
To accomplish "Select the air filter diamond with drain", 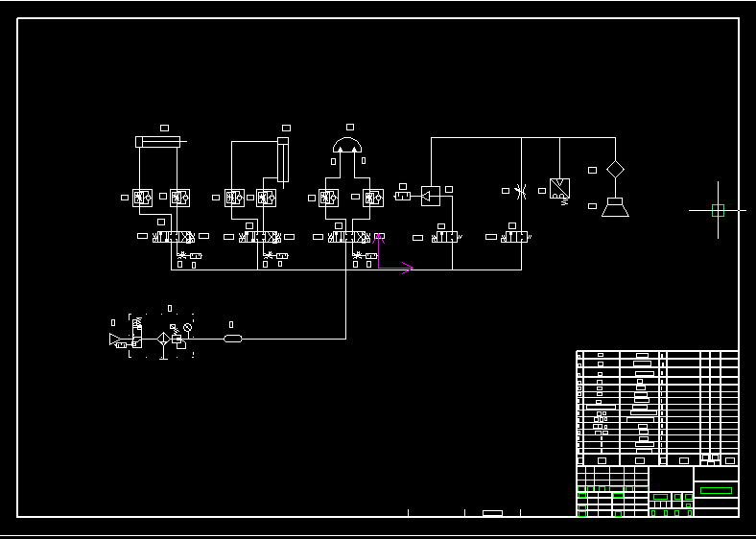I will tap(163, 342).
